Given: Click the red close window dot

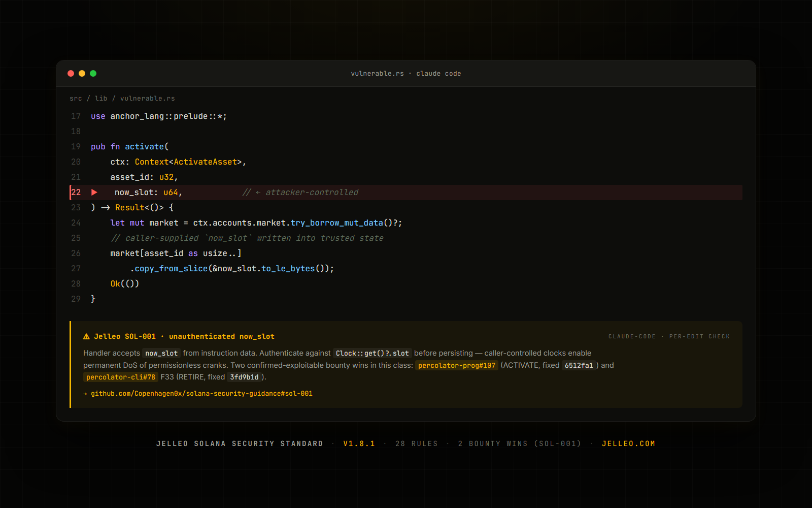Looking at the screenshot, I should pyautogui.click(x=71, y=74).
